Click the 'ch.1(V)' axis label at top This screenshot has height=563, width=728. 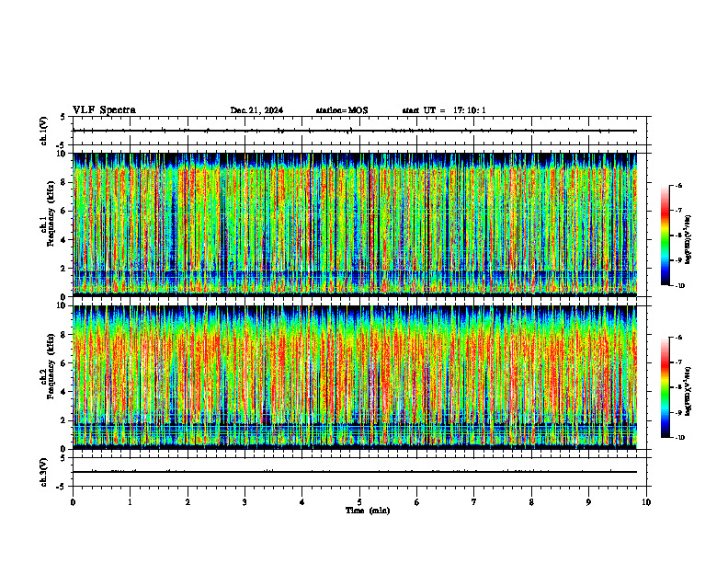click(x=44, y=131)
